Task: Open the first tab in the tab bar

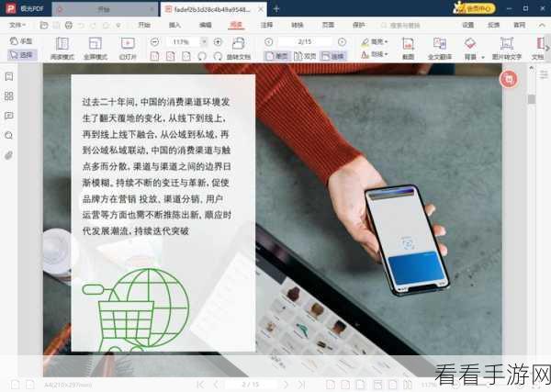Action: tap(104, 9)
